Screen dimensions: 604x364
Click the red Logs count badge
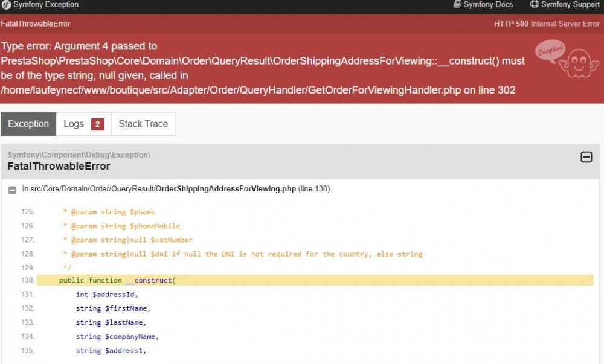[97, 124]
